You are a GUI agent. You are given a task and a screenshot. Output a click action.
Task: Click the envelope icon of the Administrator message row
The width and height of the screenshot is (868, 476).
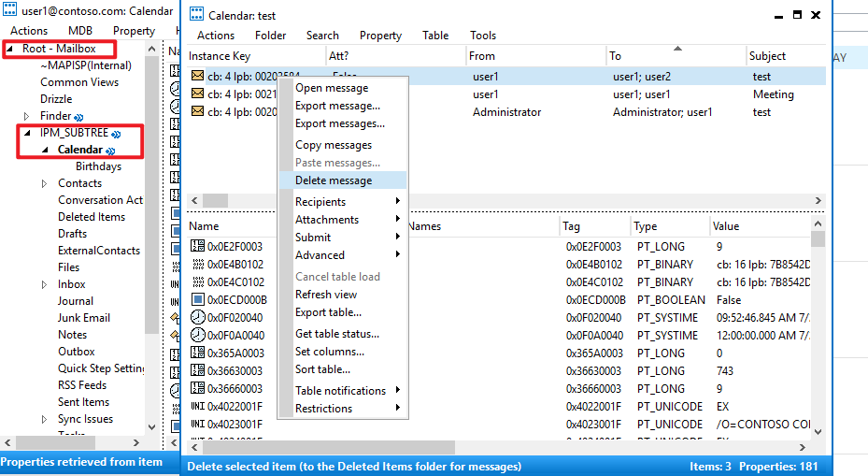(x=197, y=111)
